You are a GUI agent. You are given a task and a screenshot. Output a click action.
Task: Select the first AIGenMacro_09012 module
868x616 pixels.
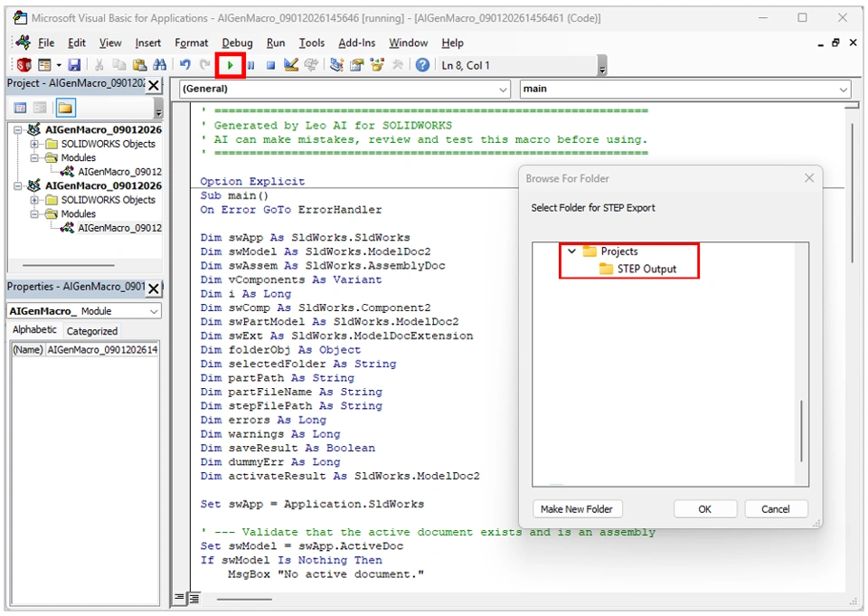[119, 172]
